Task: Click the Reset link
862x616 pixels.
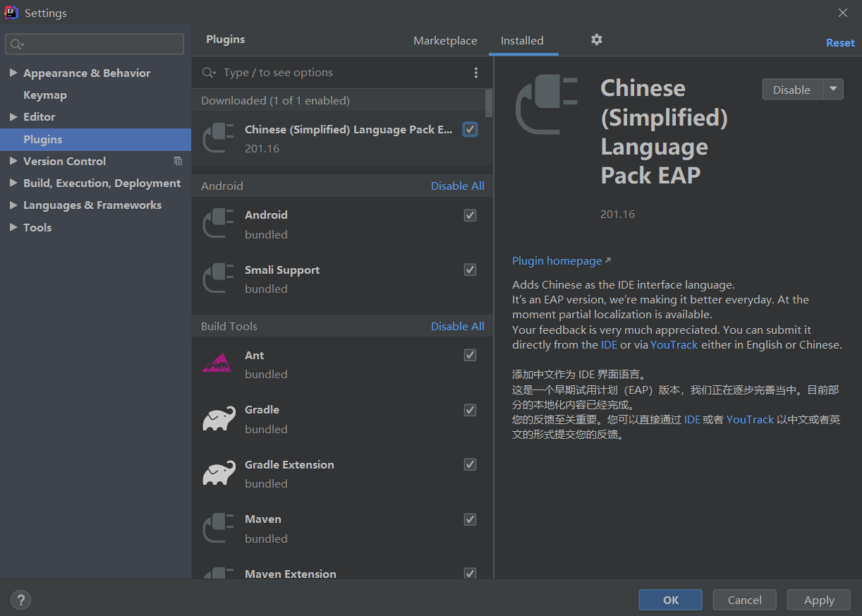Action: [x=840, y=42]
